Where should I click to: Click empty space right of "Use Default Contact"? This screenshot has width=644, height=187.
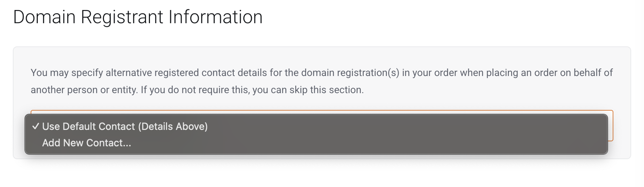click(x=356, y=127)
